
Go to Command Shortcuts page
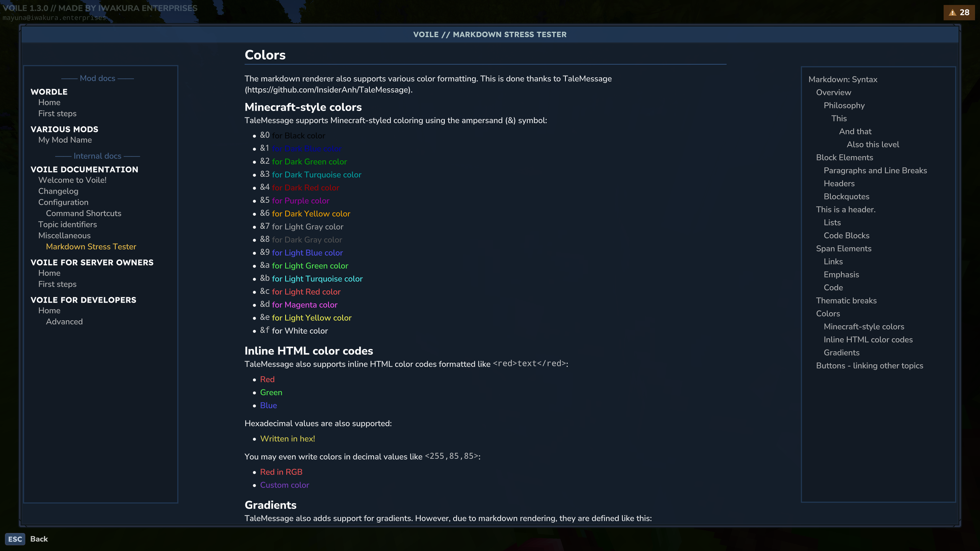pos(83,213)
